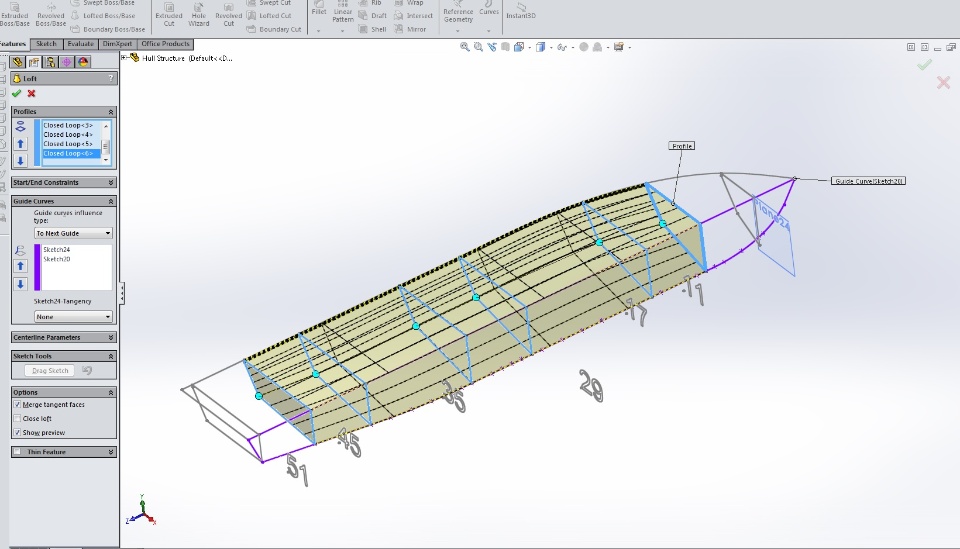Click the Extruded Boss/Base tool

(14, 13)
